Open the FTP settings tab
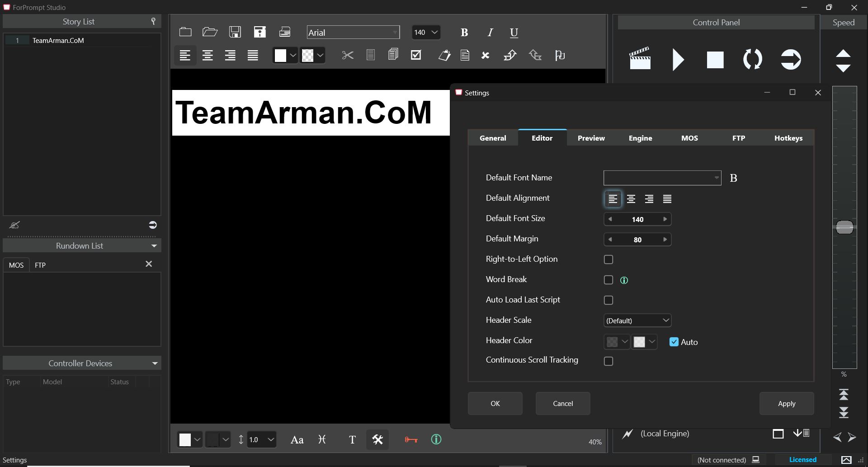This screenshot has width=868, height=467. click(x=739, y=138)
